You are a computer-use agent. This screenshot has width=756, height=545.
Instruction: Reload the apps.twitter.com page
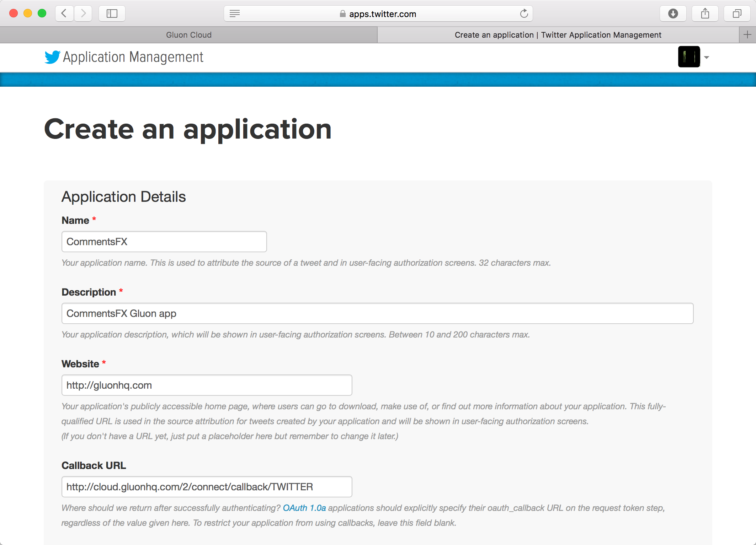pyautogui.click(x=524, y=14)
